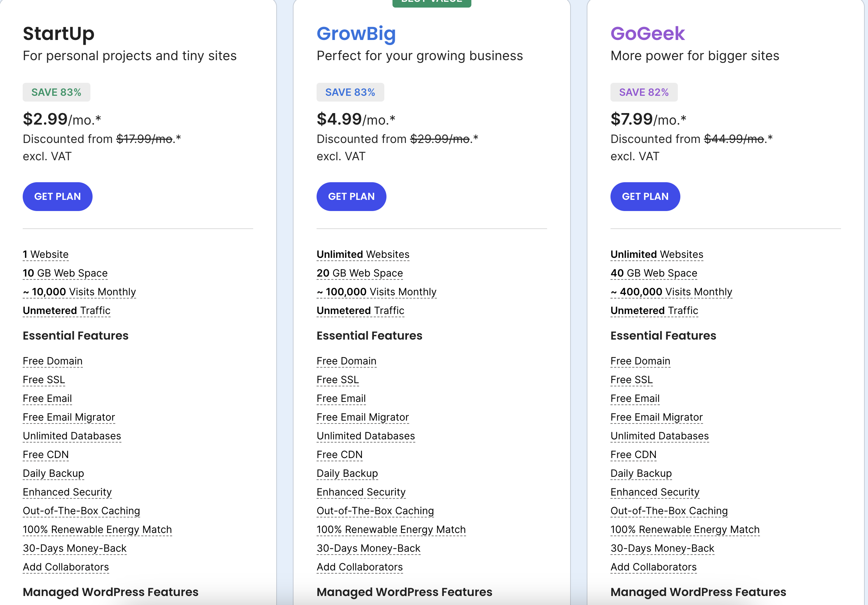
Task: Select the GoGeek GET PLAN button
Action: 645,196
